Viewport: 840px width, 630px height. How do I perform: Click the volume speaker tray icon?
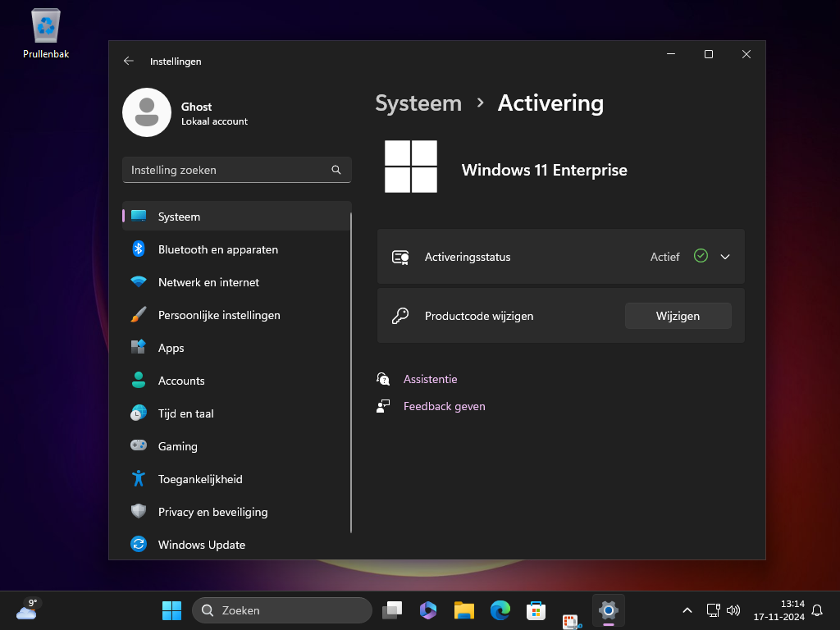tap(733, 610)
